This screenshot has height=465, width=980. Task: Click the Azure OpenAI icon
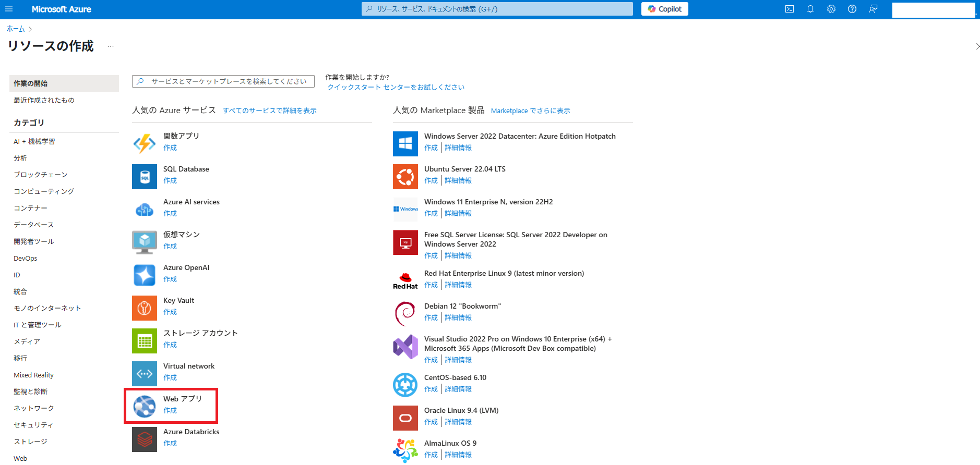[145, 275]
